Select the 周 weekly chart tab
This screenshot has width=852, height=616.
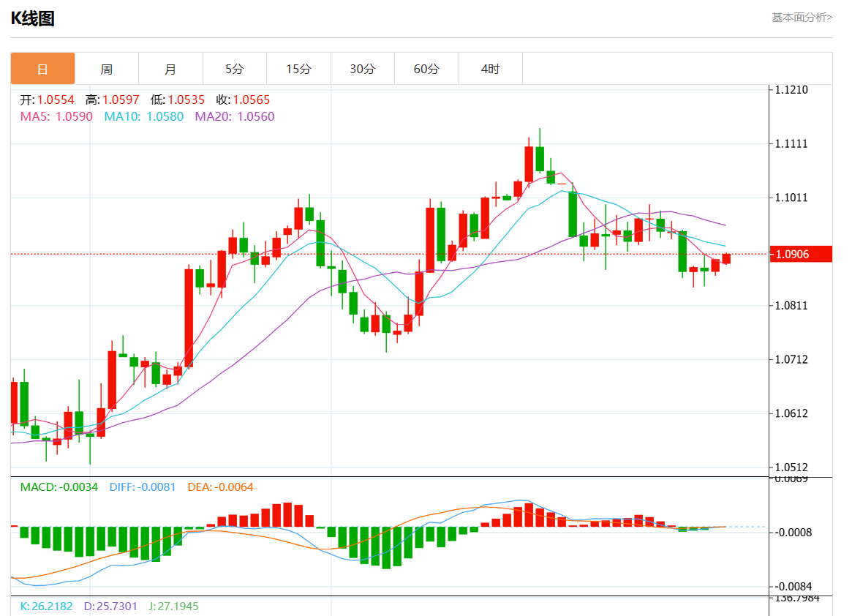[107, 69]
